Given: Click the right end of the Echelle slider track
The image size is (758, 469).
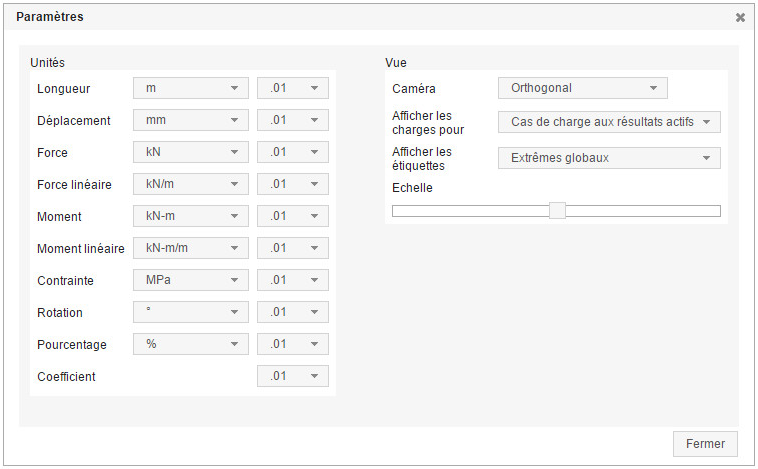Looking at the screenshot, I should [716, 210].
